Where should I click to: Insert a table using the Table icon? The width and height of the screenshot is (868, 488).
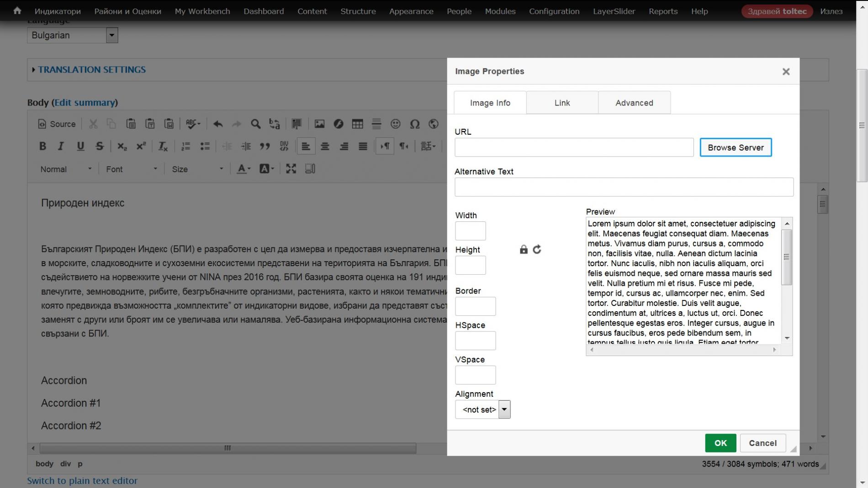tap(357, 124)
